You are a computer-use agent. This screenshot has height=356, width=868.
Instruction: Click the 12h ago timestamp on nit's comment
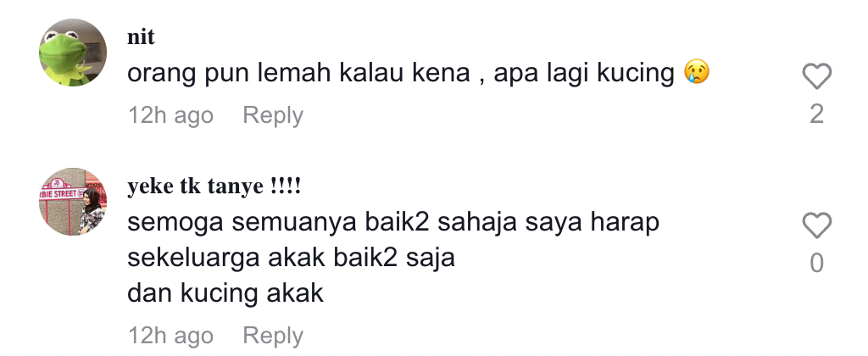coord(170,115)
